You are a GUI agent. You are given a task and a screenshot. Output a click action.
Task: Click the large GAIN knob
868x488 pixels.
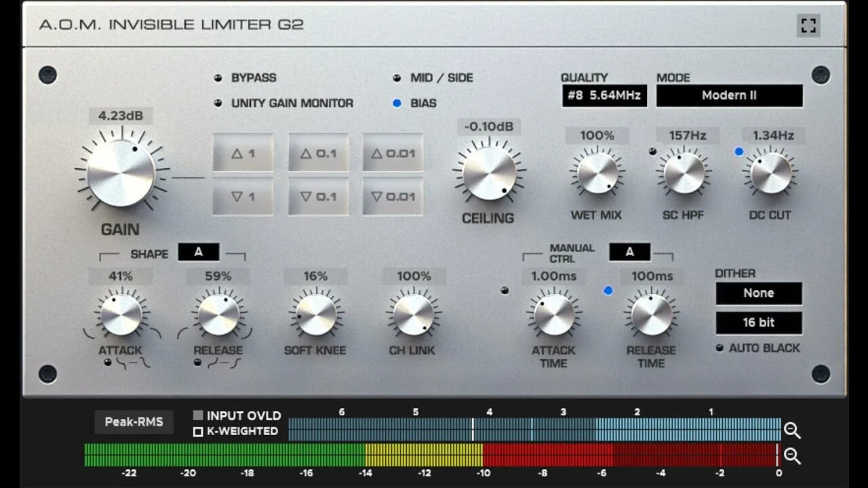pyautogui.click(x=121, y=173)
